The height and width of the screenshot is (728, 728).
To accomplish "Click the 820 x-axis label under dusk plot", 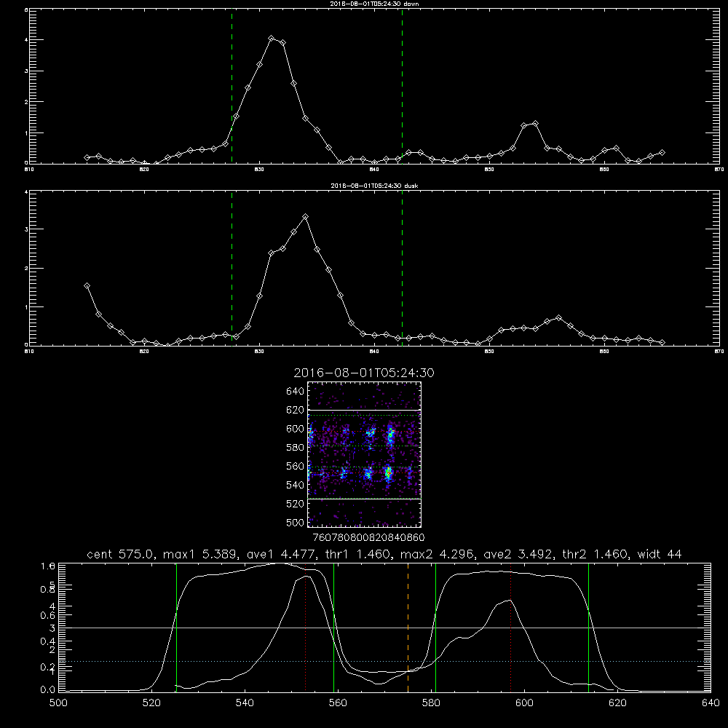I will [x=144, y=352].
